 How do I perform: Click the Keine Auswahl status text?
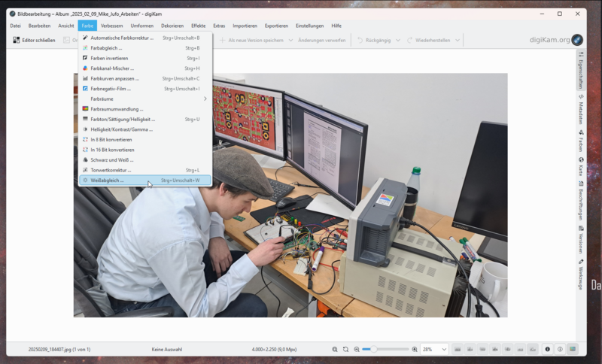(x=166, y=350)
